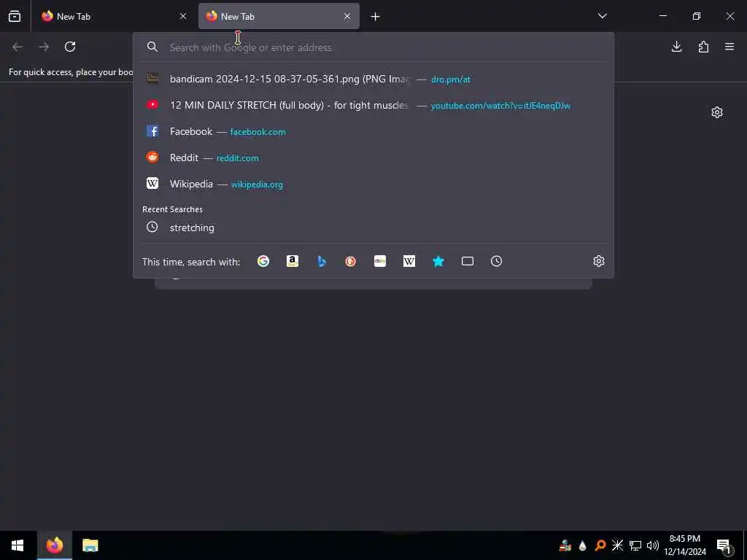This screenshot has height=560, width=747.
Task: Search open tabs via the tab icon
Action: [468, 261]
